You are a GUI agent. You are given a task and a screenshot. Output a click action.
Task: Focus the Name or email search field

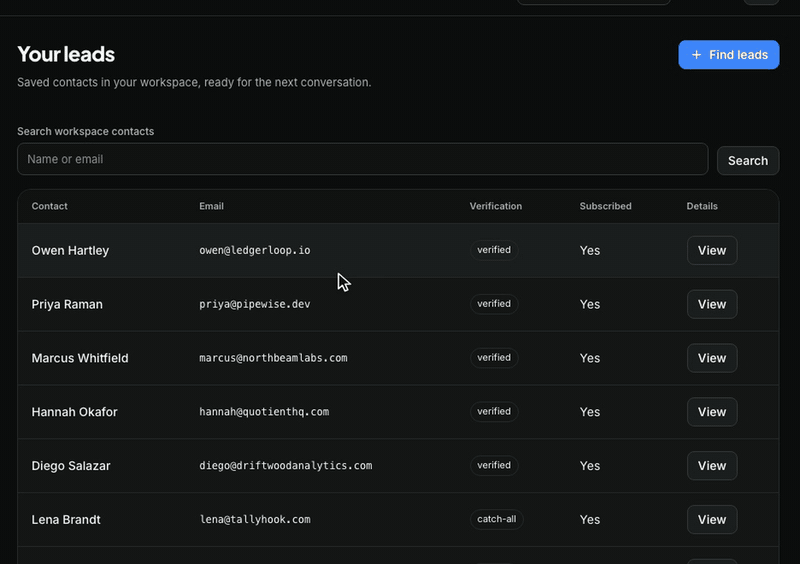tap(363, 159)
